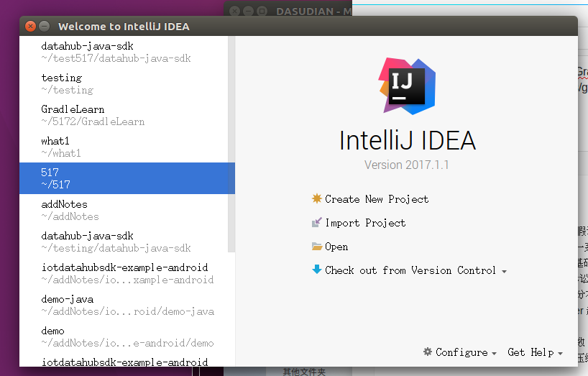This screenshot has width=588, height=376.
Task: Open the demo-java recent project
Action: [127, 305]
